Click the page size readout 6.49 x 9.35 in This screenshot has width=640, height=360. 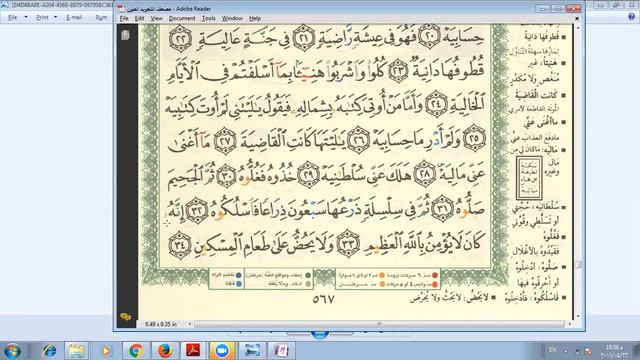(x=161, y=324)
